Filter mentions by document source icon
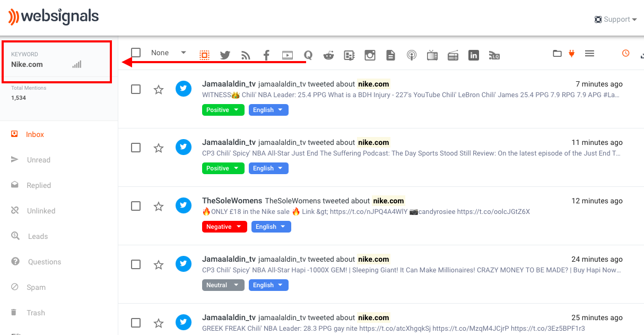 (x=390, y=55)
